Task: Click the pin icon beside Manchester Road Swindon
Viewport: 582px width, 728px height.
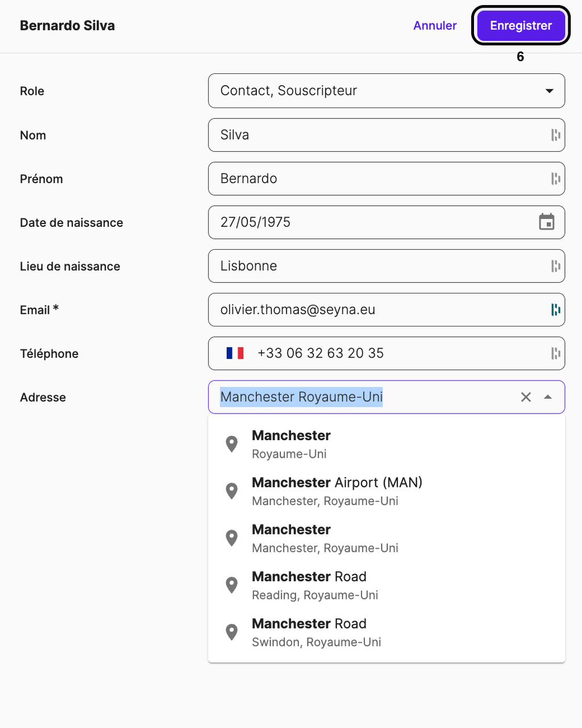Action: [231, 632]
